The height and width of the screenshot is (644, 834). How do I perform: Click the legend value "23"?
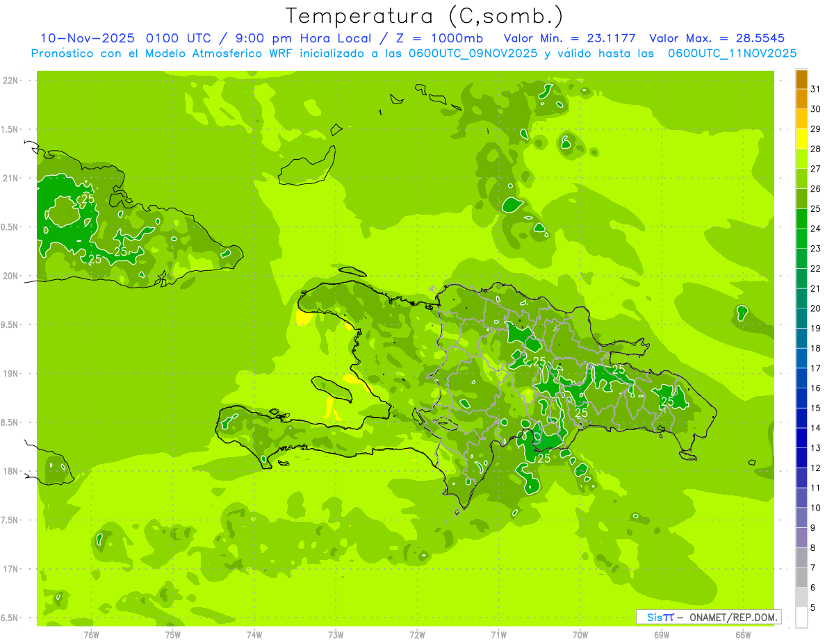pos(816,248)
